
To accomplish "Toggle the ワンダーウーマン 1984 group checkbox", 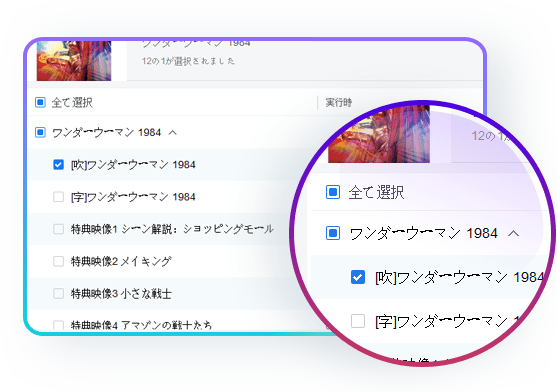I will click(x=40, y=132).
